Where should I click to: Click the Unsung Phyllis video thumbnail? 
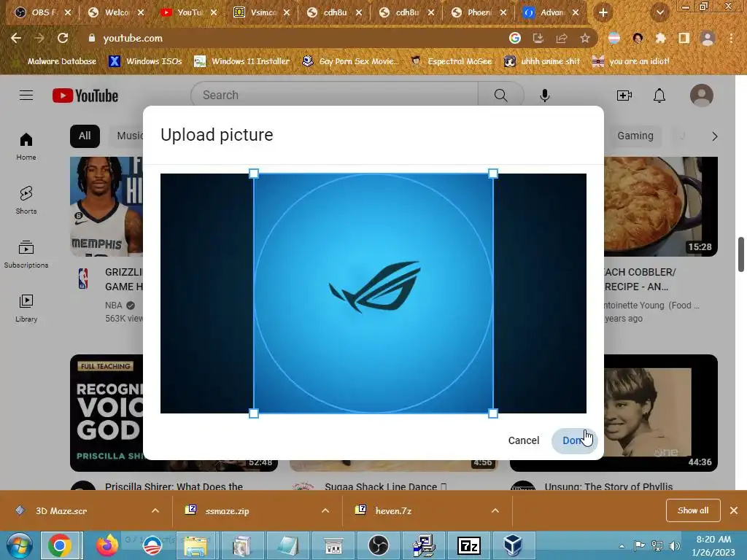pos(661,413)
